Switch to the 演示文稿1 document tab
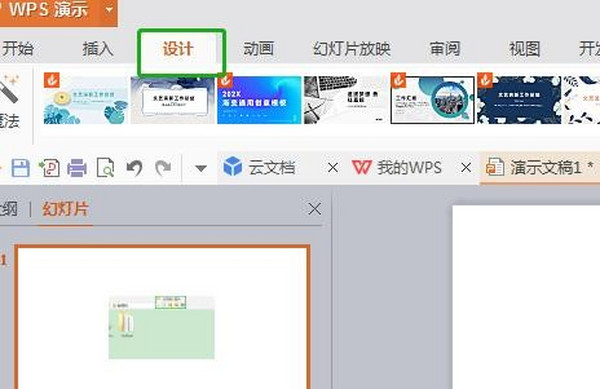600x389 pixels. point(540,168)
